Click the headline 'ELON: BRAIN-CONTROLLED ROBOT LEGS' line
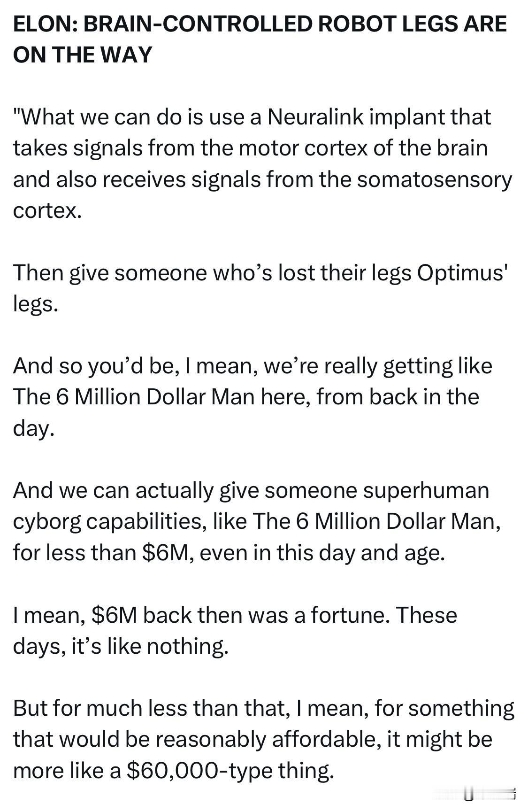The width and height of the screenshot is (528, 812). (260, 23)
